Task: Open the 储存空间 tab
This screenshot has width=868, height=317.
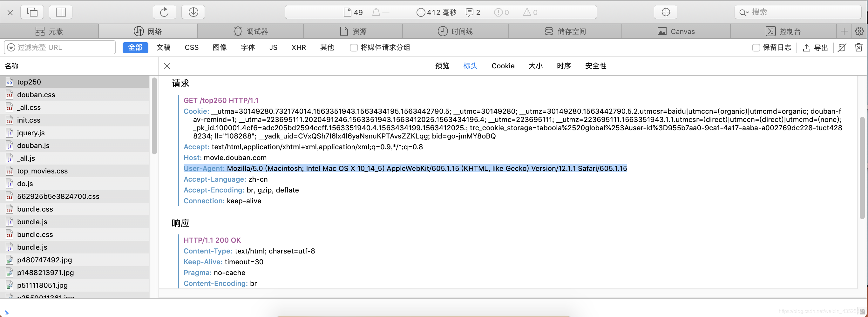Action: 565,31
